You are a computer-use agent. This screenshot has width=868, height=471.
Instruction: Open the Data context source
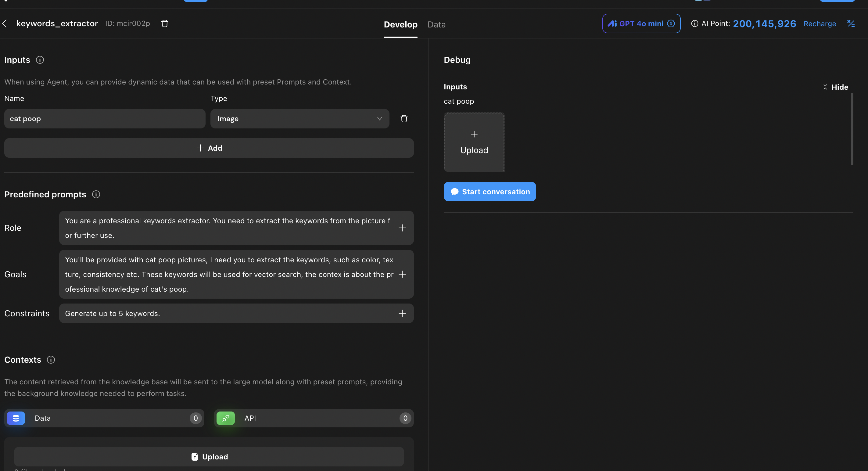coord(104,418)
